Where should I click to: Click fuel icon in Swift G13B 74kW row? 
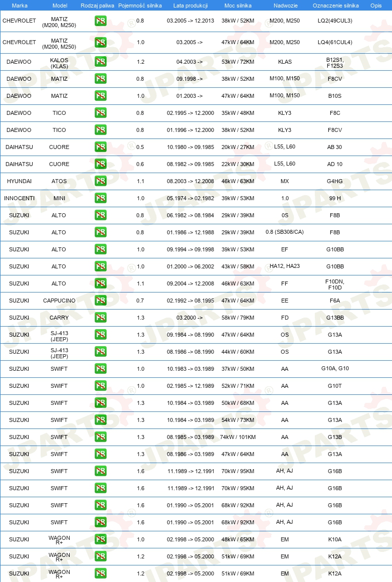coord(100,437)
